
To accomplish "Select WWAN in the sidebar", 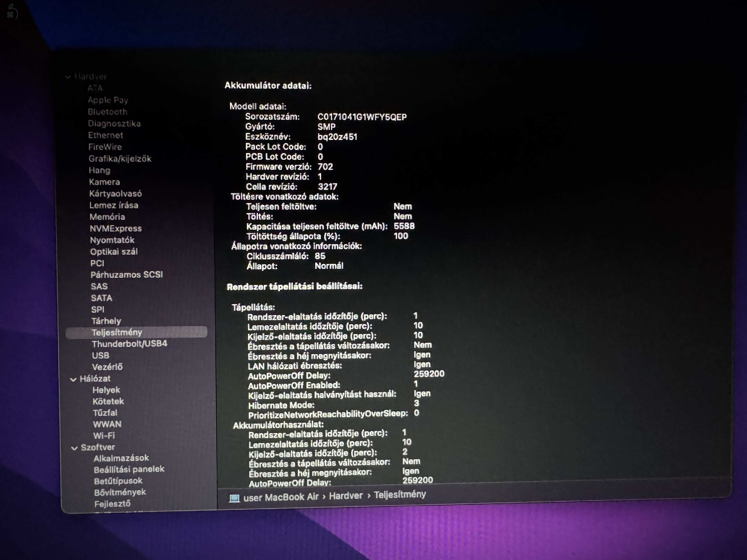I will (107, 424).
